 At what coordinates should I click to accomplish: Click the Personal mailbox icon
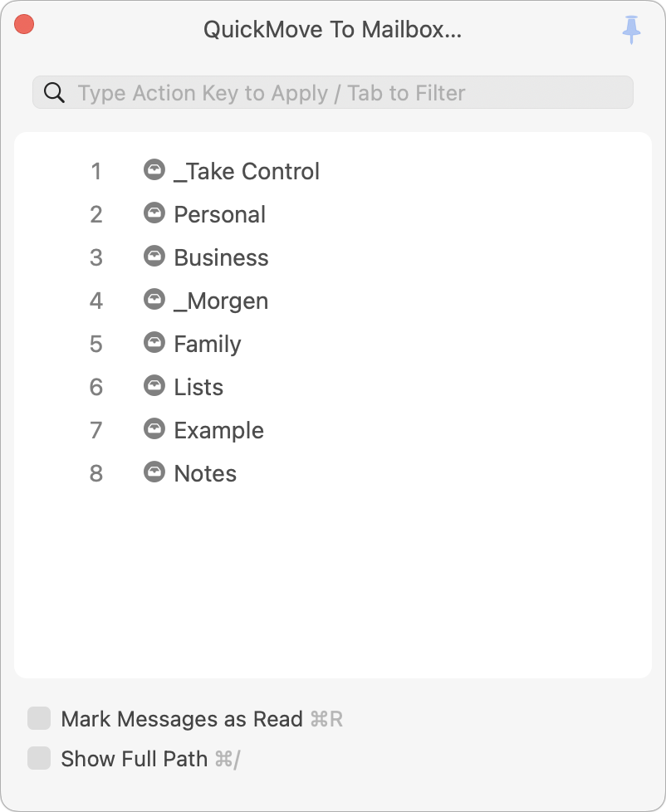[x=154, y=213]
